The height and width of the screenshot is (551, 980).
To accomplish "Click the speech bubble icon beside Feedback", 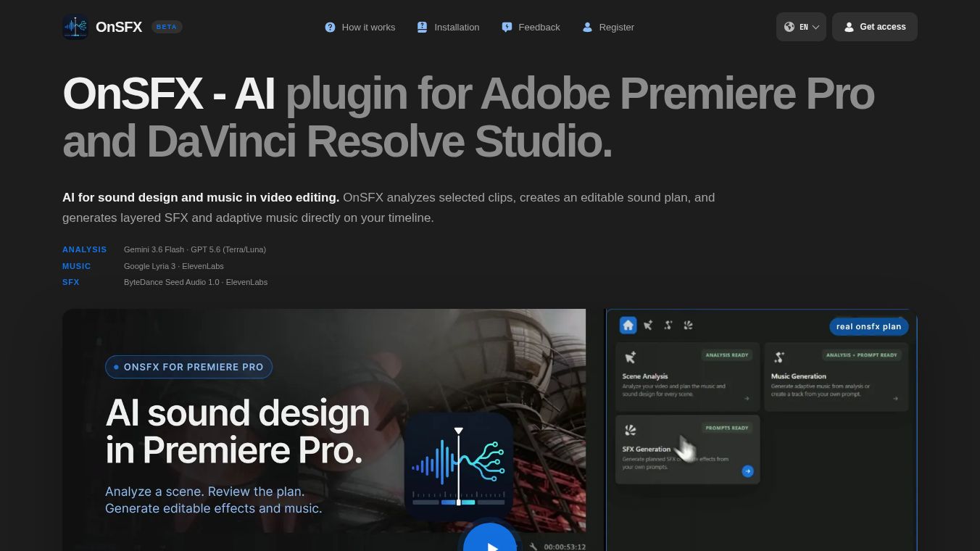I will (507, 27).
